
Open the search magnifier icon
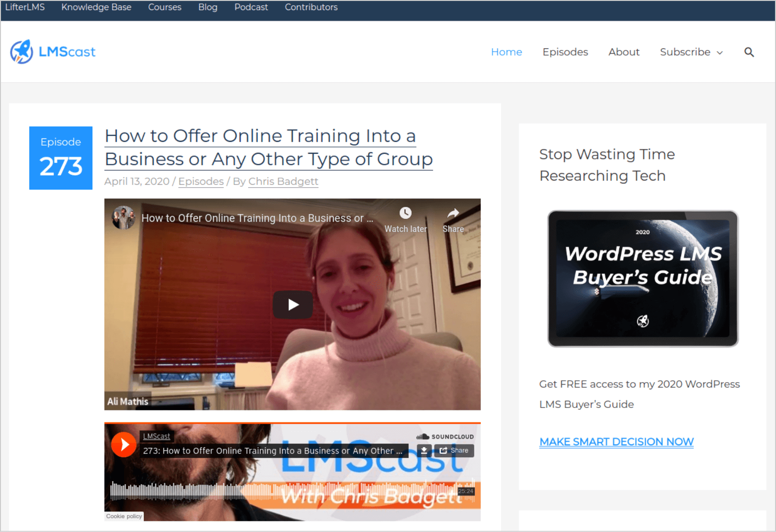tap(749, 52)
